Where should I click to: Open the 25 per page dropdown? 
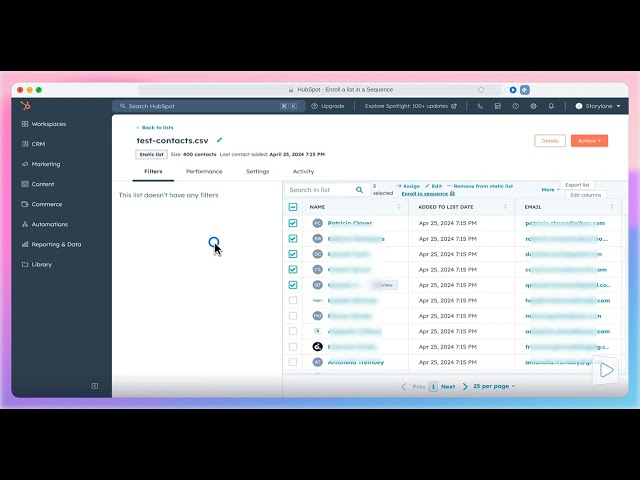(x=494, y=386)
